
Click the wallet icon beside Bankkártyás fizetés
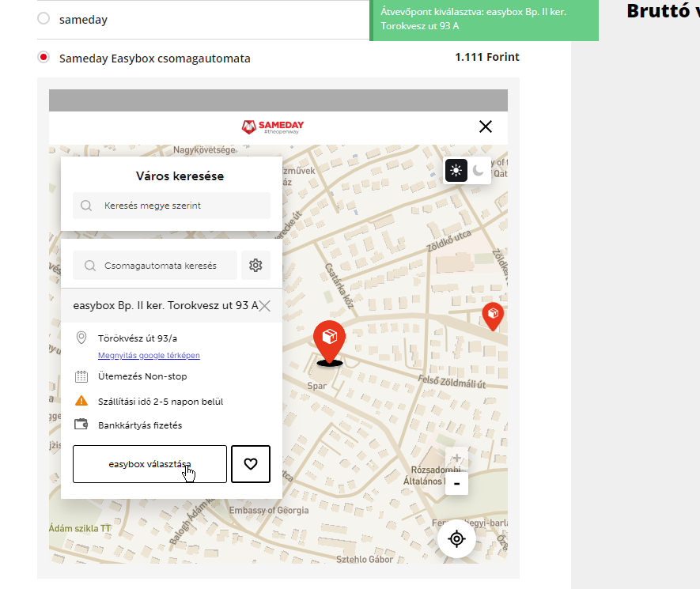[81, 424]
